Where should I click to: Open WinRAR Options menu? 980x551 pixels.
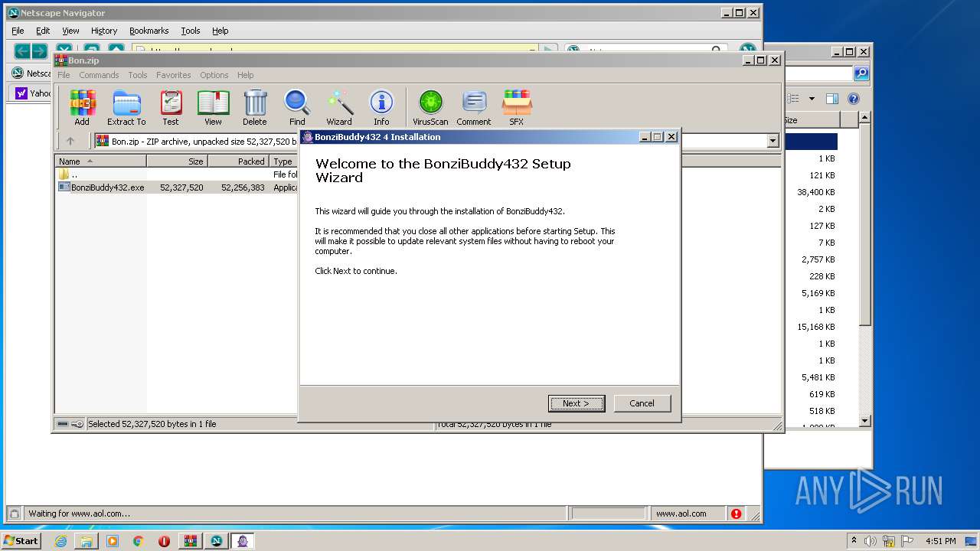(214, 75)
